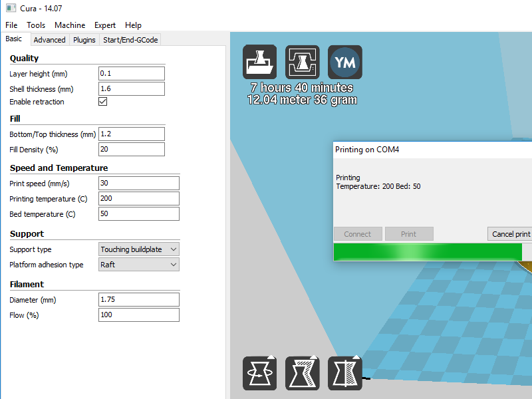Screen dimensions: 532x399
Task: Switch to the Basic tab
Action: (x=14, y=39)
